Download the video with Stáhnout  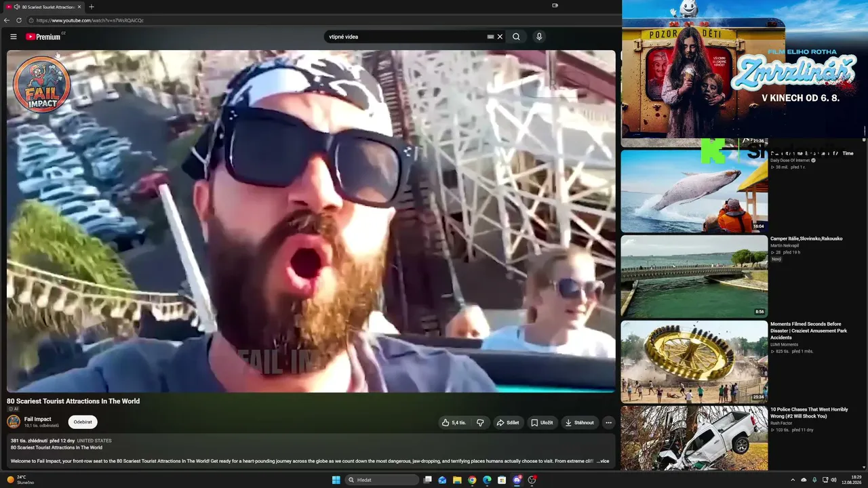(579, 422)
